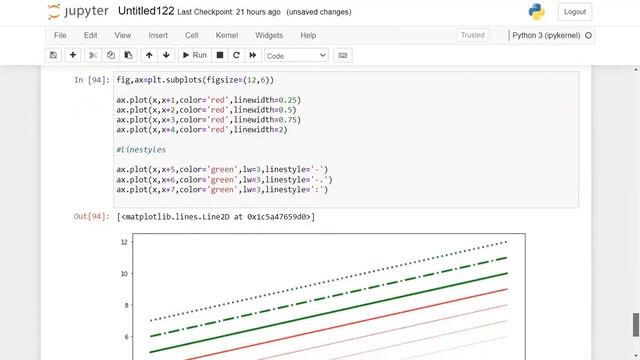Click the page vertical scrollbar thumb

(636, 325)
